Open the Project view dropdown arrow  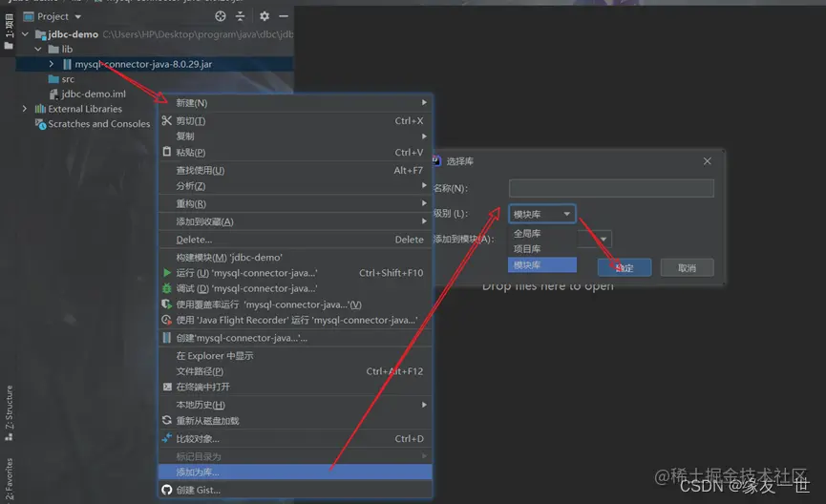(x=78, y=17)
